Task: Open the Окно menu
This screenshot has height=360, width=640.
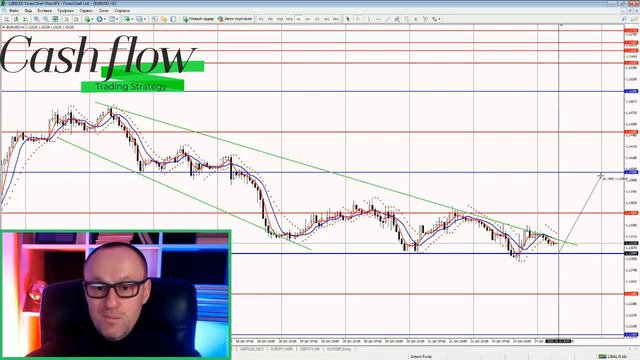Action: (x=104, y=11)
